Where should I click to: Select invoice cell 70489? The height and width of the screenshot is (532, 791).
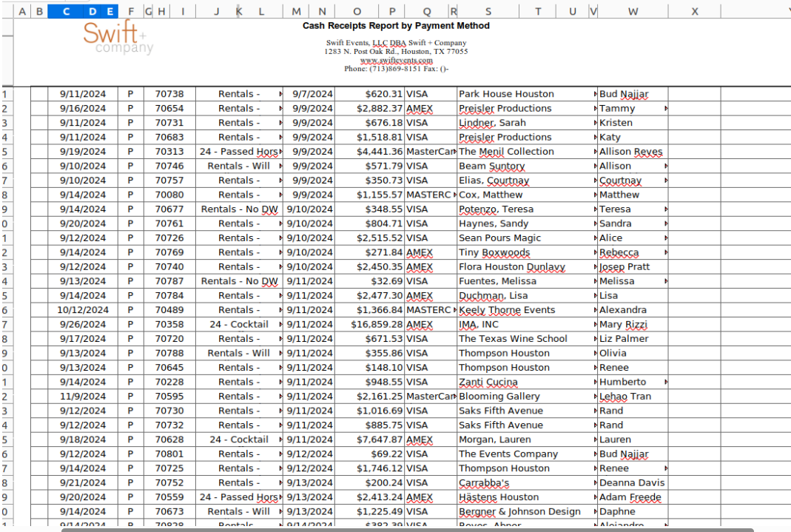(169, 309)
